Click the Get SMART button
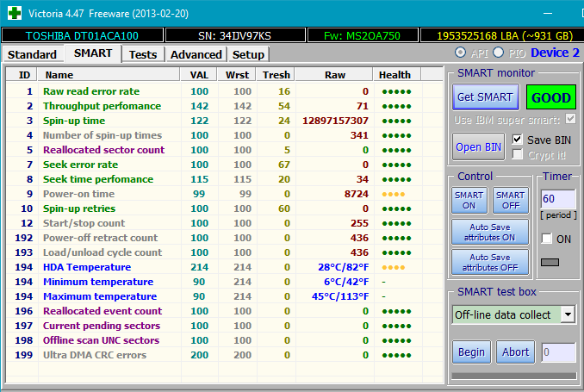584x392 pixels. point(485,96)
